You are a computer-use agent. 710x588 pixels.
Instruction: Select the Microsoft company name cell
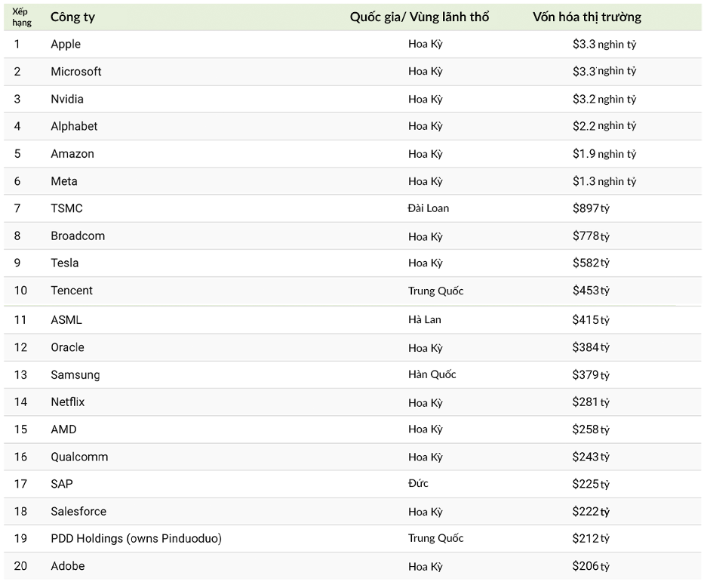76,72
